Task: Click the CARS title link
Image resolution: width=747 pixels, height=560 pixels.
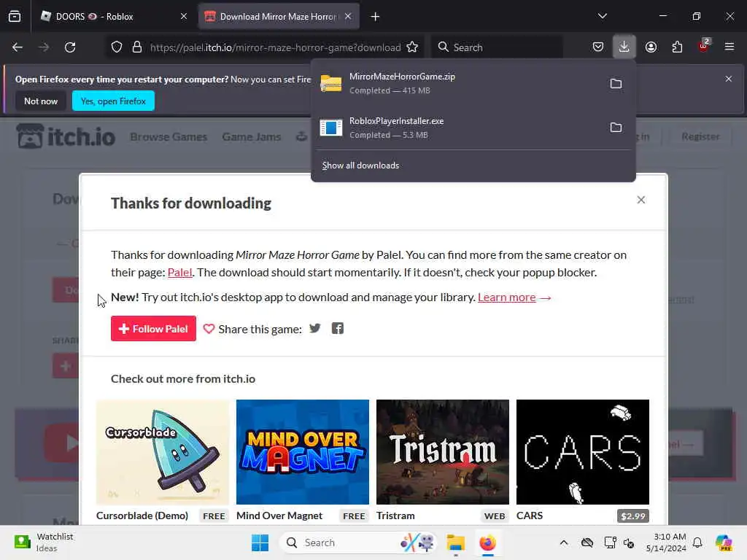Action: (530, 516)
